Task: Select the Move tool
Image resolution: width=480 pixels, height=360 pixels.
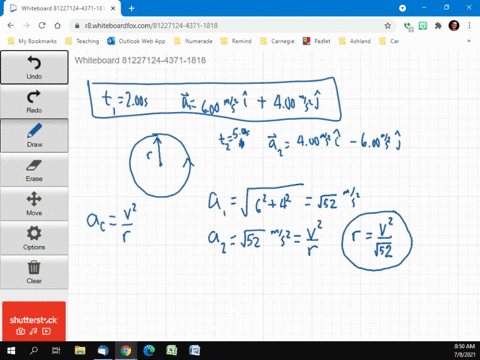Action: pyautogui.click(x=34, y=204)
